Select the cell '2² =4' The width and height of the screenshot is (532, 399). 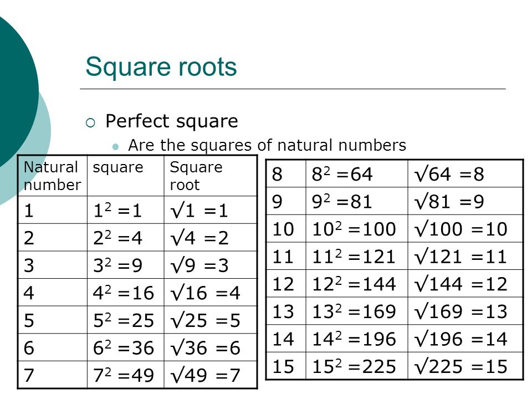point(126,238)
